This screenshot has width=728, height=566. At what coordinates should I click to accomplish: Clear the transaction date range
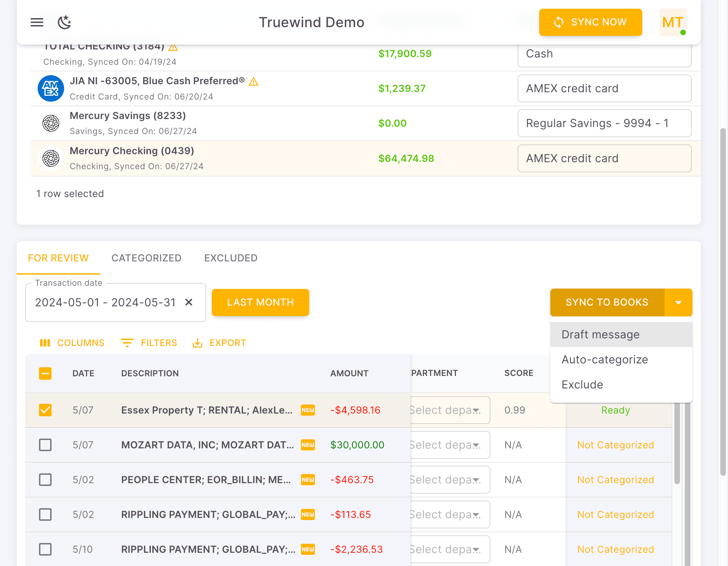point(189,302)
